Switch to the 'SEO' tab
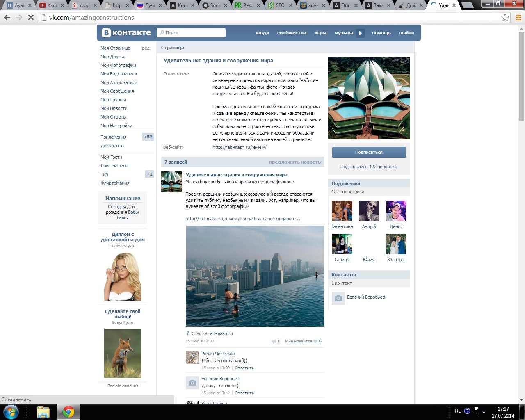 point(280,5)
